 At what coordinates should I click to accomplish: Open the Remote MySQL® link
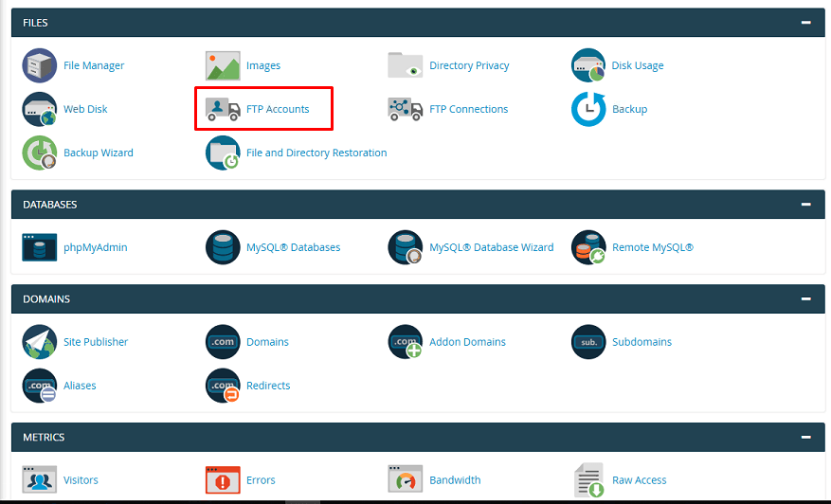point(653,247)
